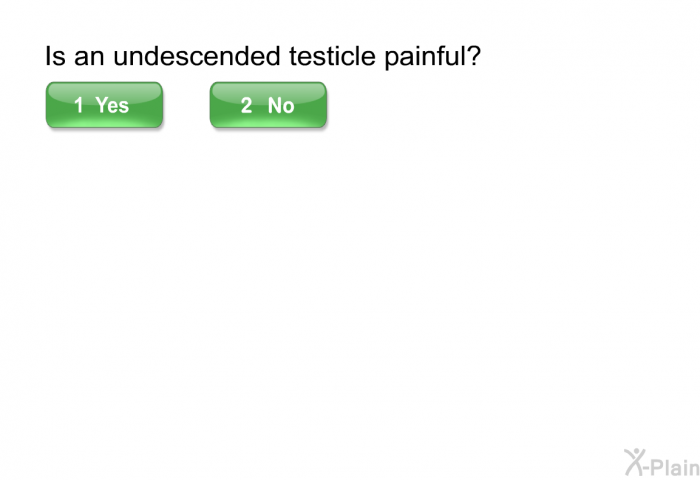Choose option 1 Yes
The image size is (700, 480).
[104, 105]
